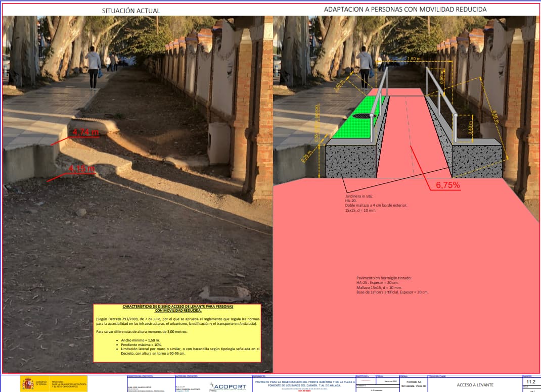
Task: Click the plan number 11.2 cell
Action: point(531,382)
